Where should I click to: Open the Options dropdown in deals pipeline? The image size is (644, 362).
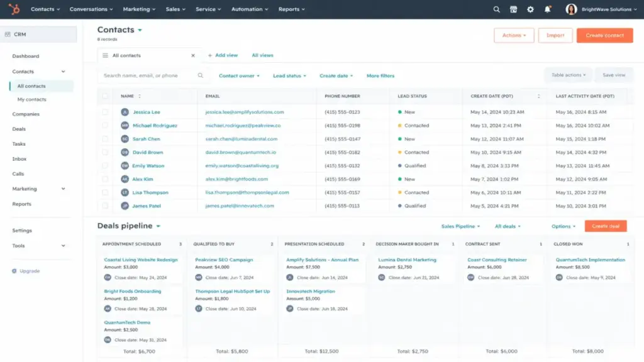pos(563,226)
